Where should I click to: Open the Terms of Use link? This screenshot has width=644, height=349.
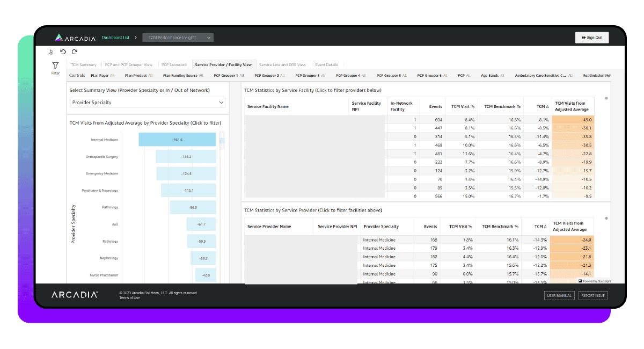coord(129,297)
